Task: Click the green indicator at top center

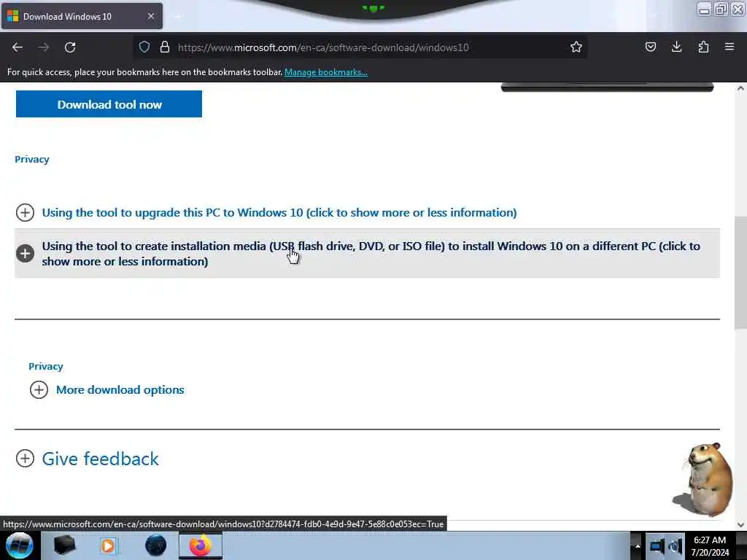Action: coord(373,8)
